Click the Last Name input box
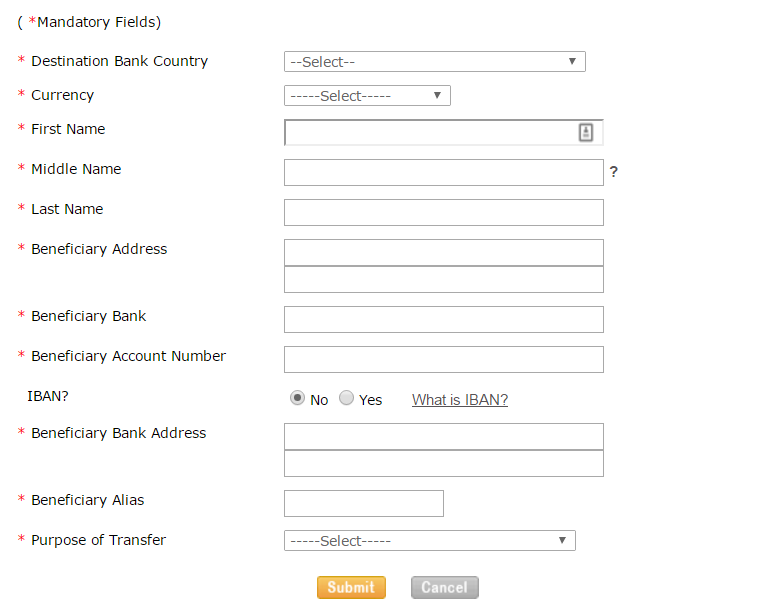This screenshot has height=606, width=765. [x=444, y=212]
